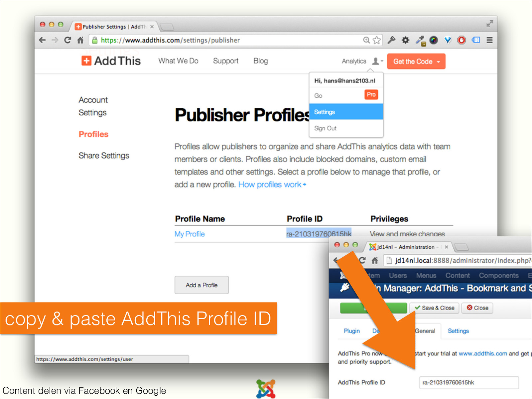Click the Profile Name column header

(200, 219)
